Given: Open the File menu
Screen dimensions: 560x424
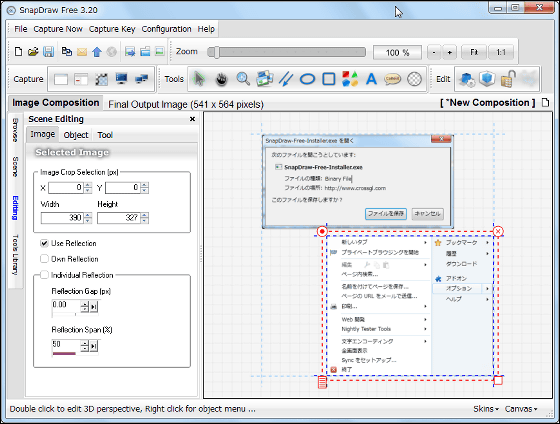Looking at the screenshot, I should (21, 29).
